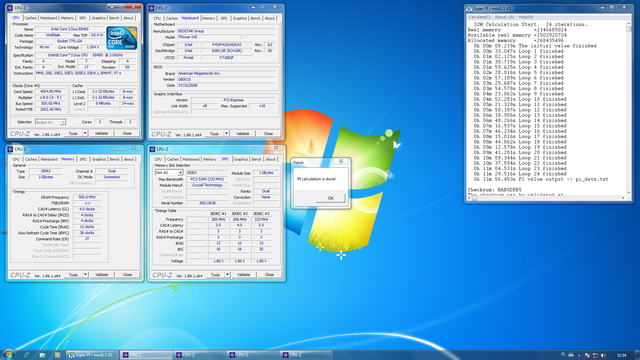
Task: Click Validate in the Memory window
Action: click(102, 275)
